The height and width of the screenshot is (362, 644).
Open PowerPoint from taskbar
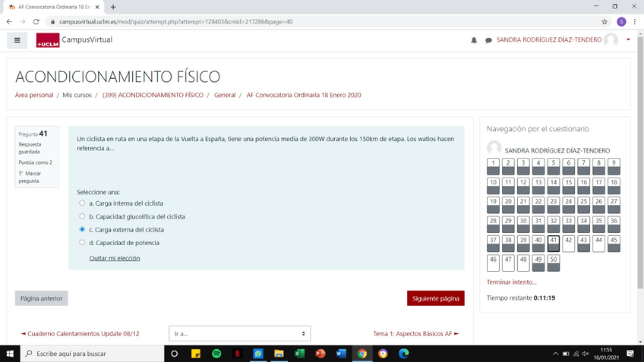320,354
